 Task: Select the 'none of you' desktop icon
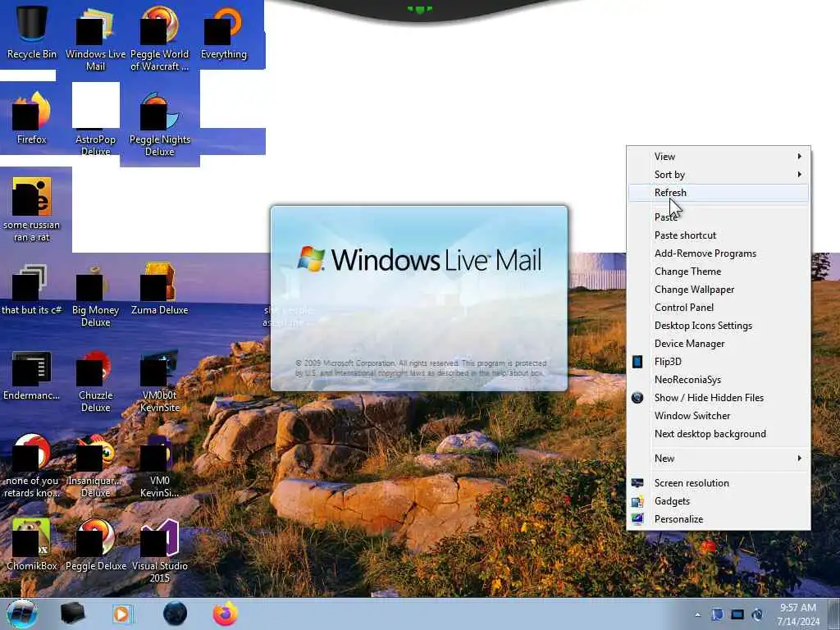(32, 466)
